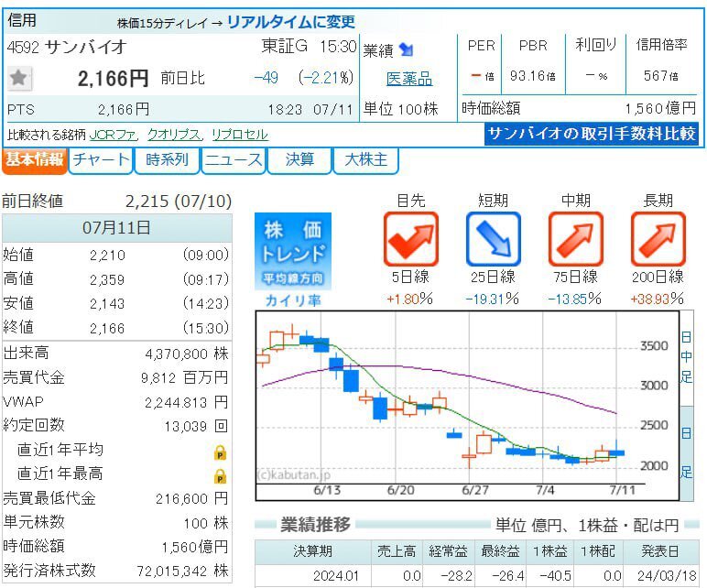Click premium lock icon for 直近1年平均

(x=220, y=452)
